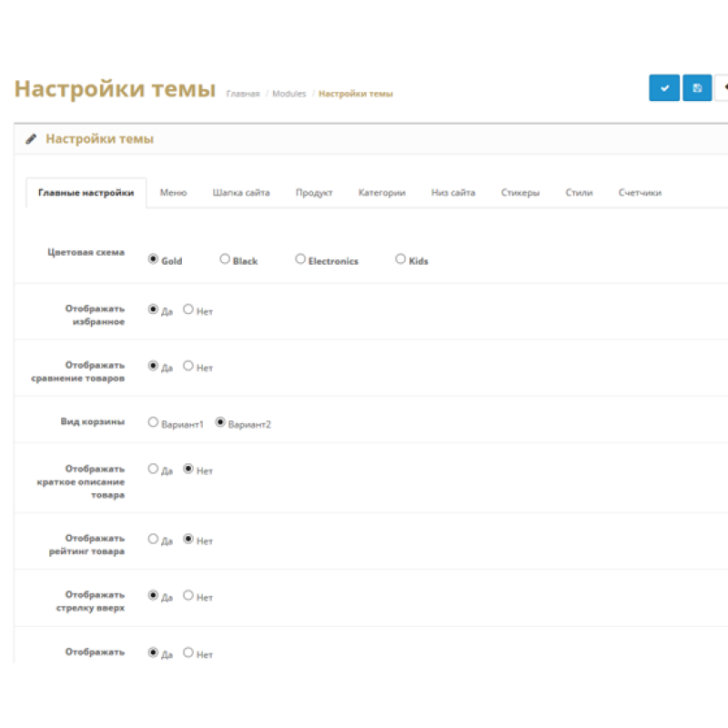Switch to the Стикеры tab
Screen dimensions: 728x728
pos(520,192)
